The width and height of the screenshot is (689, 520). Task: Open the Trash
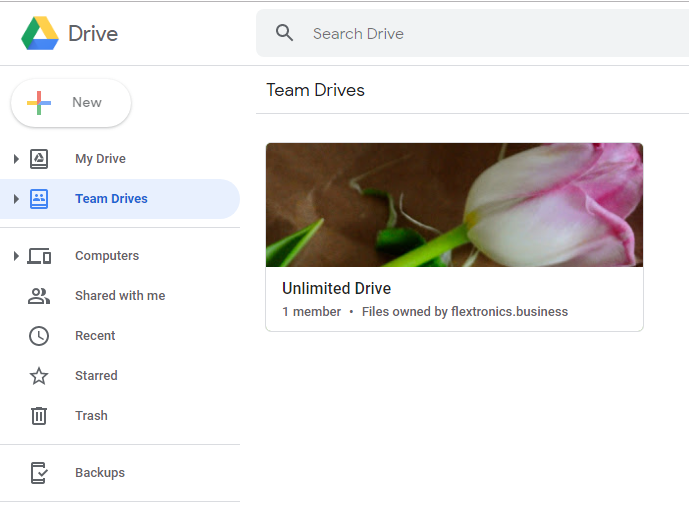120,416
